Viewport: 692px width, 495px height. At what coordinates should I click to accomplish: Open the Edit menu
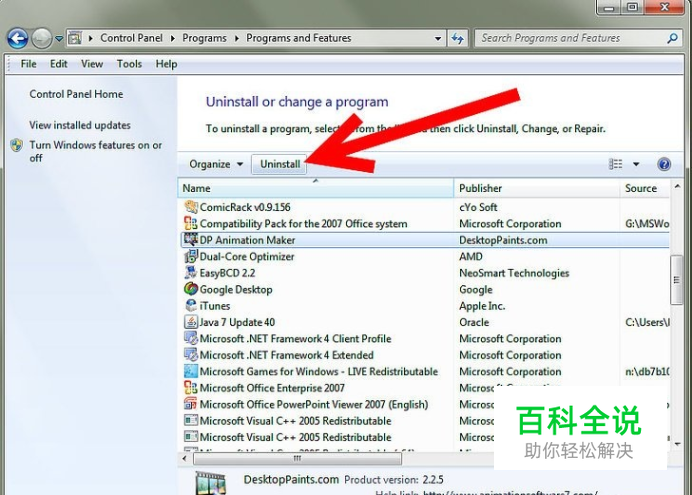(59, 64)
